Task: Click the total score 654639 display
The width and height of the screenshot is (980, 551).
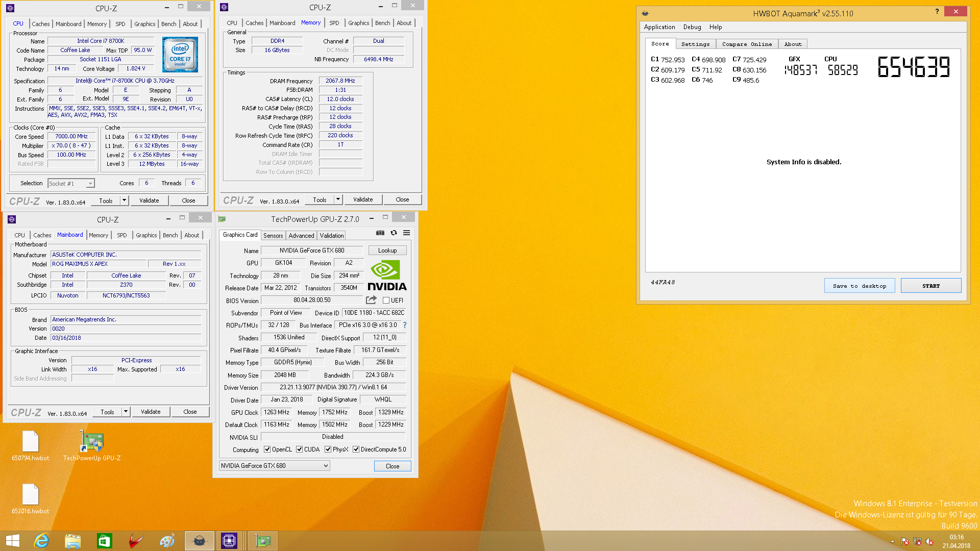Action: 914,67
